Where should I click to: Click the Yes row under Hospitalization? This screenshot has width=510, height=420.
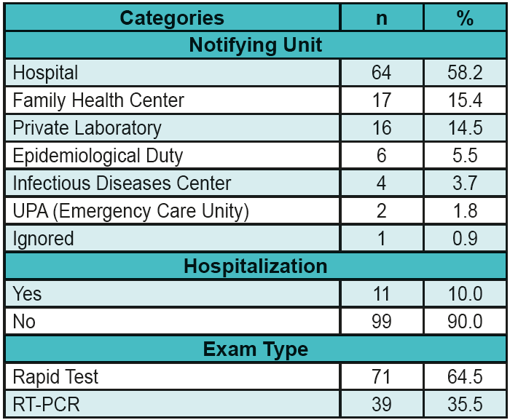(x=27, y=293)
